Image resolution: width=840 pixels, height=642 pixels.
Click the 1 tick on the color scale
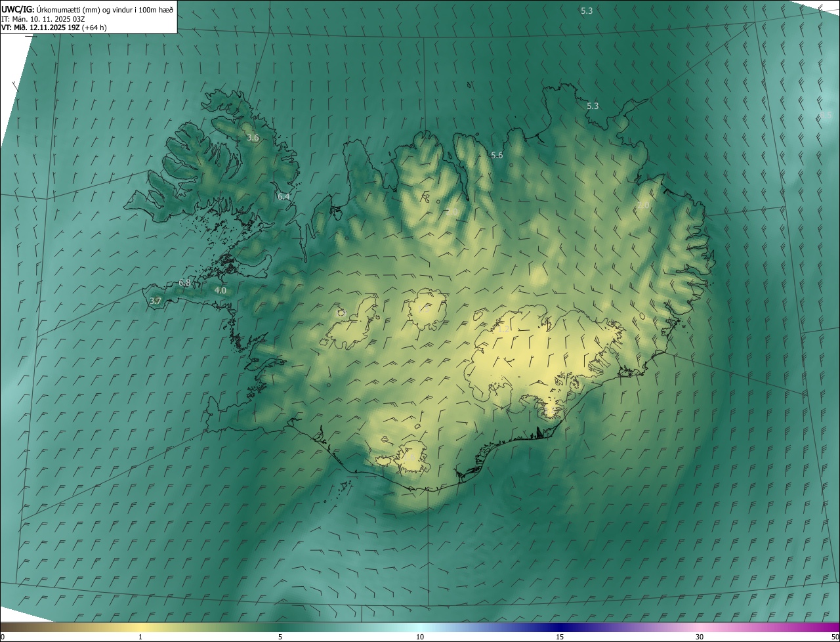[140, 637]
